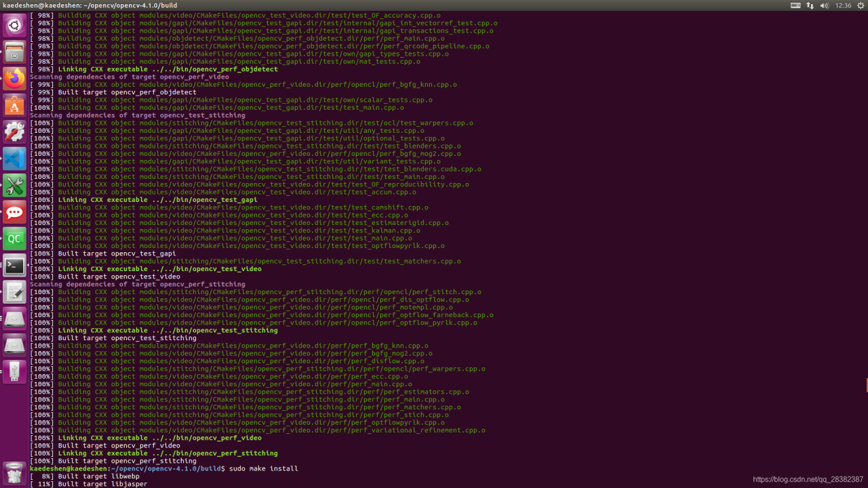Click the line ending with perf_estimators.cpp.o

pyautogui.click(x=250, y=392)
